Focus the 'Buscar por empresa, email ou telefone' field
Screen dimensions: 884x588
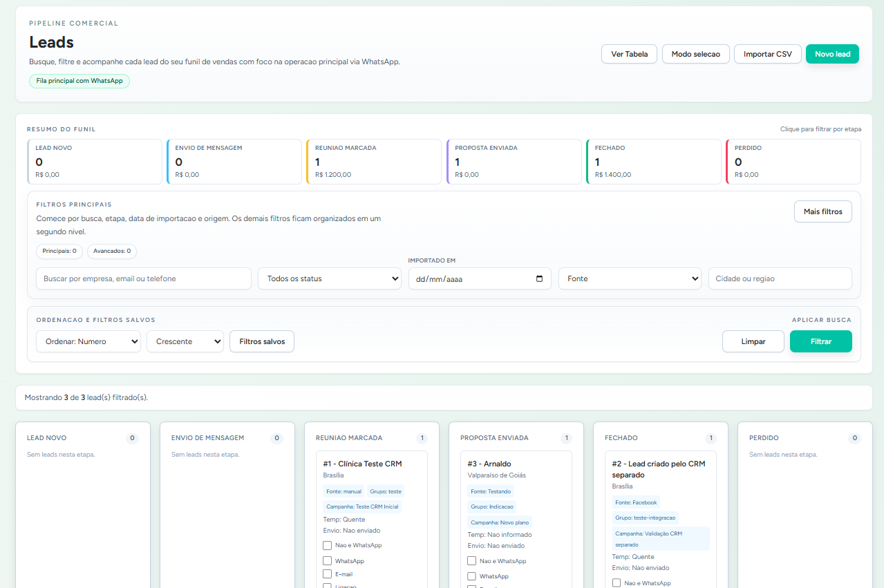coord(144,278)
